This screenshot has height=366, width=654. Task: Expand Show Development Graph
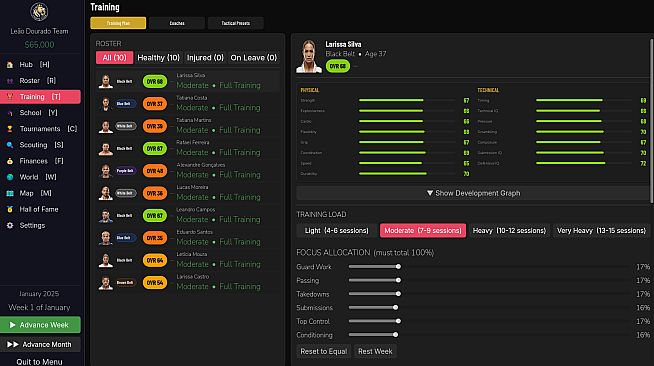click(x=473, y=193)
